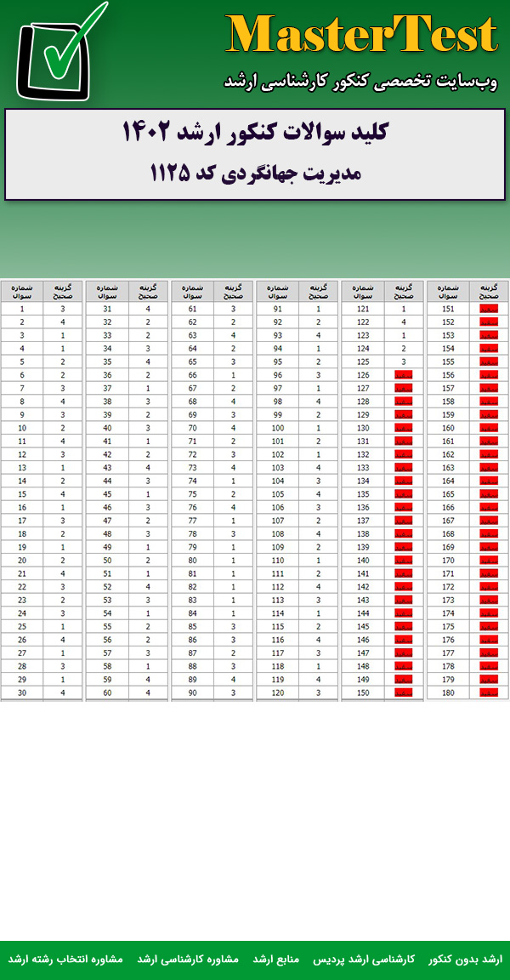Screen dimensions: 510x980
Task: Open مشاوره انتخاب رشته ارشد footer link
Action: point(65,959)
